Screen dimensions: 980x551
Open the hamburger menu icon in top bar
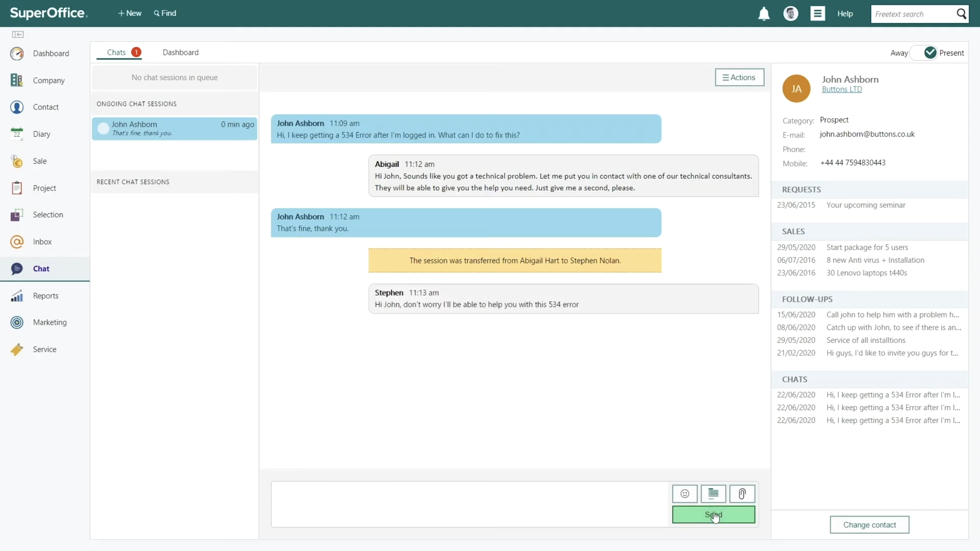tap(817, 14)
